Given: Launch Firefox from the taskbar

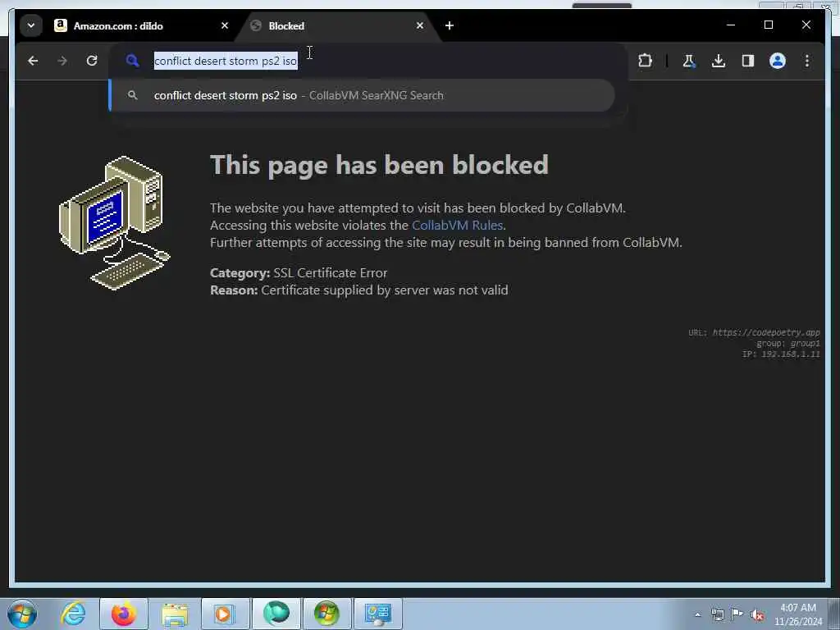Looking at the screenshot, I should [x=124, y=614].
